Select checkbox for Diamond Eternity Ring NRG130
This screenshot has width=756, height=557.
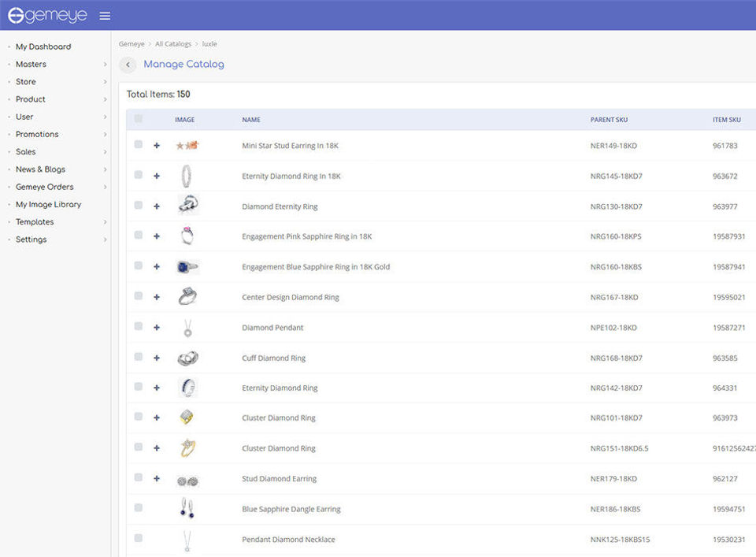click(139, 205)
